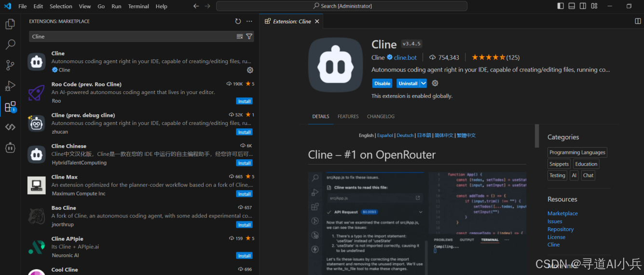Open Source Control view in activity bar
This screenshot has width=644, height=275.
pyautogui.click(x=10, y=65)
